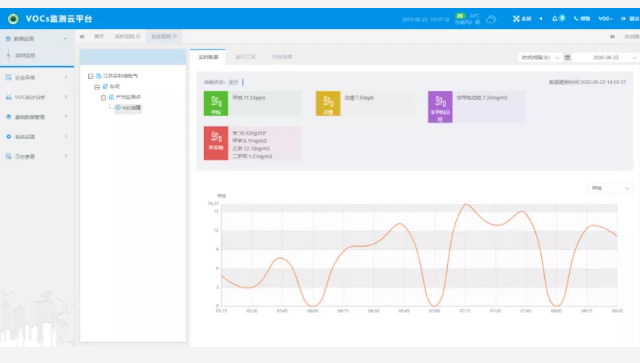Image resolution: width=640 pixels, height=363 pixels.
Task: Click the left triangle arrow in header
Action: click(541, 19)
